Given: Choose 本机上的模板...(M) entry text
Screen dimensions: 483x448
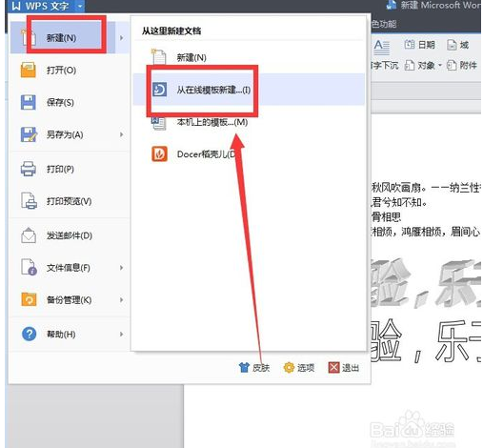Looking at the screenshot, I should [x=212, y=122].
